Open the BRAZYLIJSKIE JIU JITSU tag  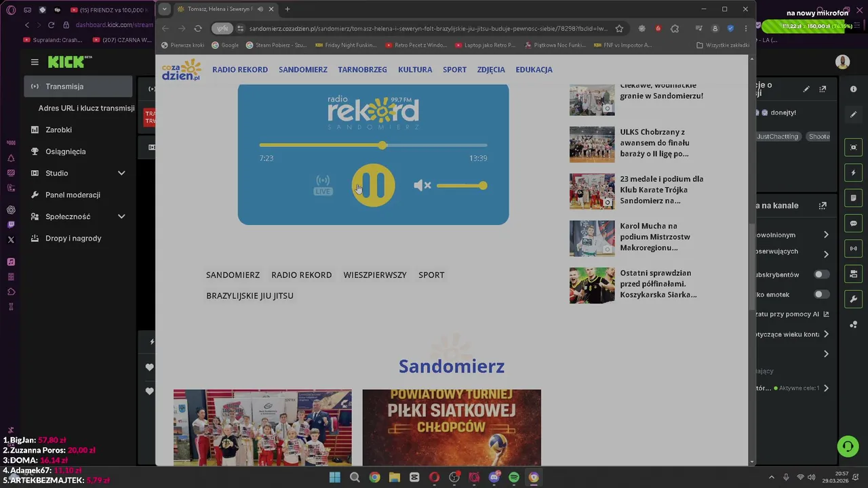click(x=250, y=296)
